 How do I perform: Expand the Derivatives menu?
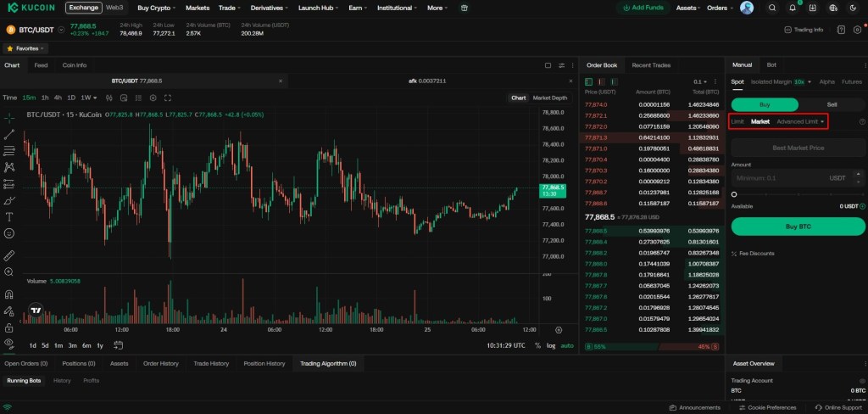click(x=269, y=8)
